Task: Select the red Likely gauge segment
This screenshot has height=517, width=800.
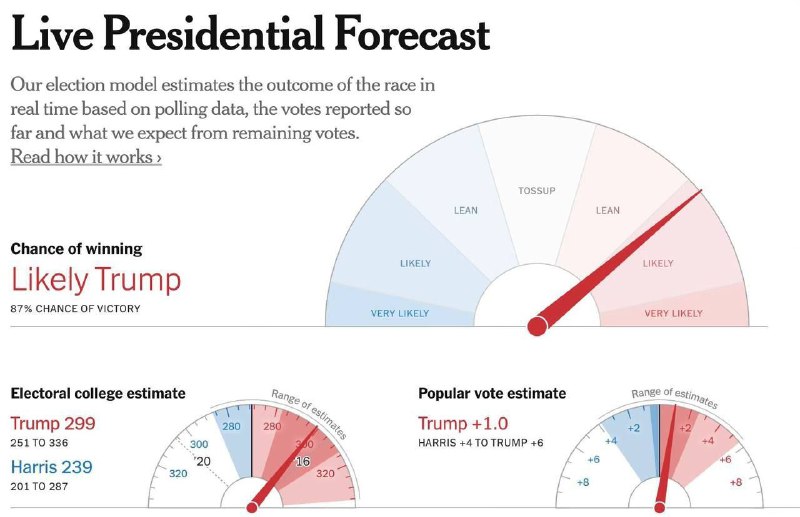Action: pyautogui.click(x=658, y=263)
